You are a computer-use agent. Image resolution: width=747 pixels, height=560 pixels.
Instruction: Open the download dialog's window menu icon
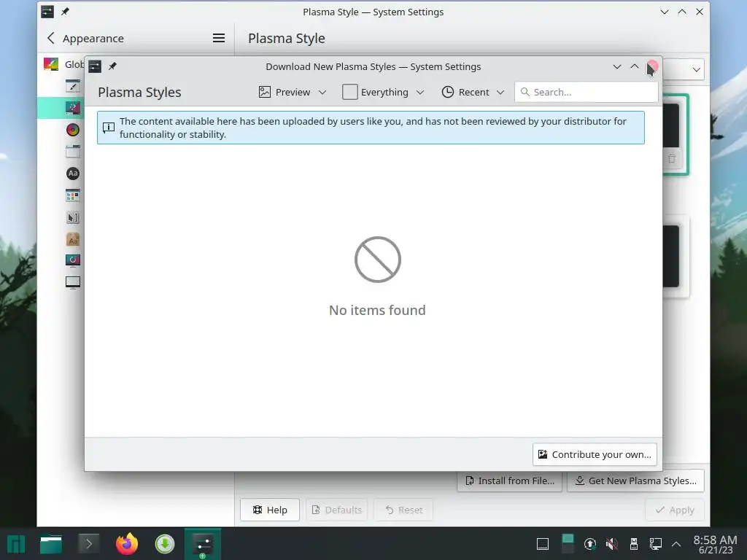tap(95, 66)
